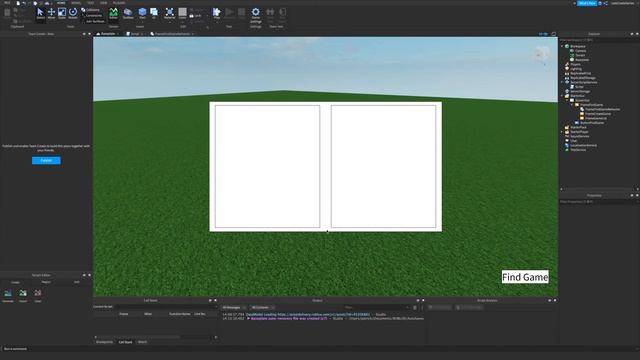Collapse the FrameFindGame node
Screen dimensions: 640x360
point(572,104)
